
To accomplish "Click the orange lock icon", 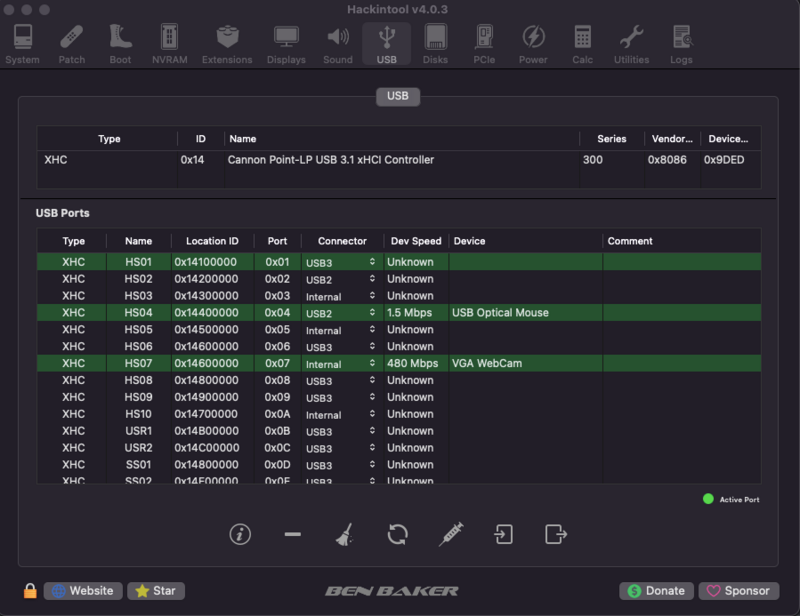I will [30, 591].
